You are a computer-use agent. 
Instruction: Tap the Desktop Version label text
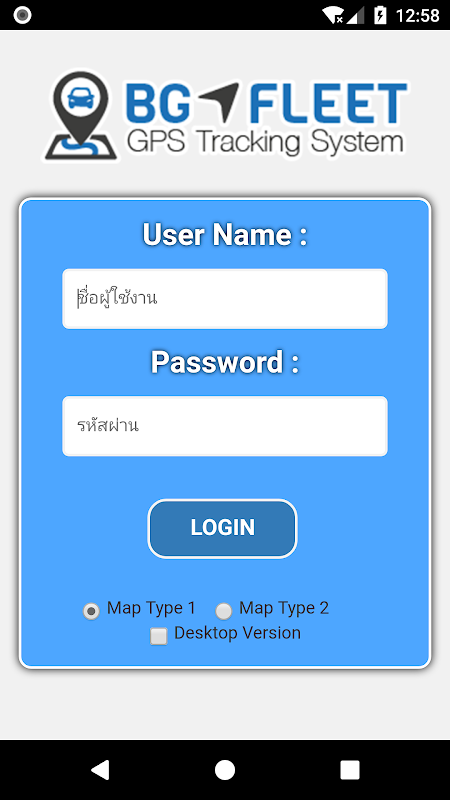coord(237,633)
